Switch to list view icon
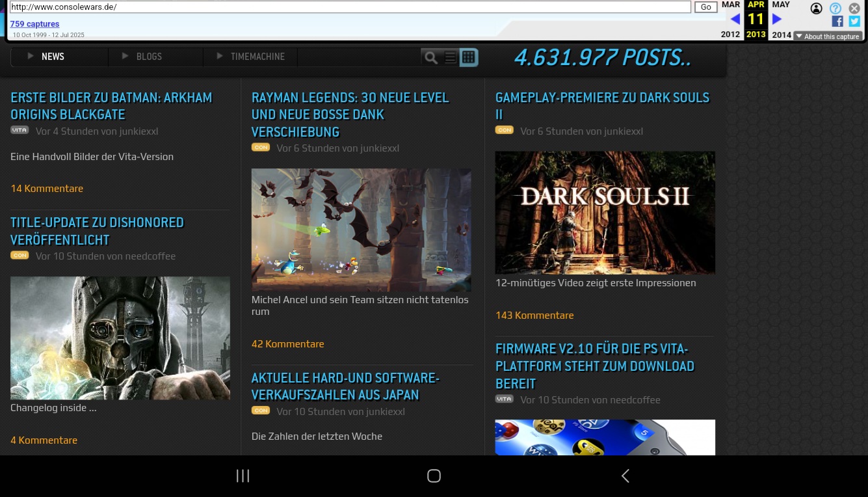 pyautogui.click(x=450, y=58)
